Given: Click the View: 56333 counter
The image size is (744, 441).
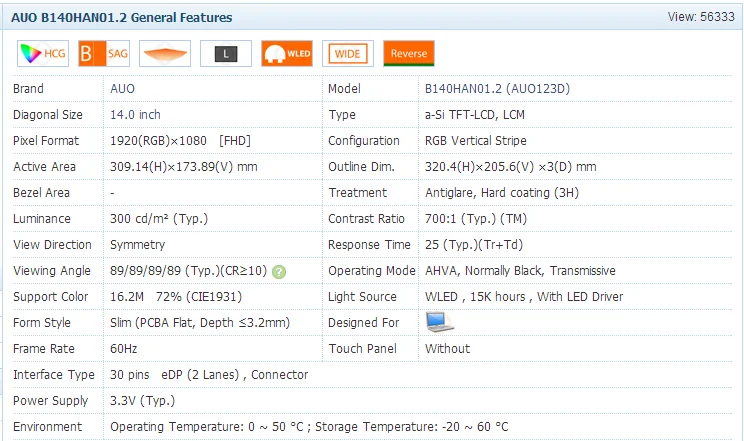Looking at the screenshot, I should [701, 17].
